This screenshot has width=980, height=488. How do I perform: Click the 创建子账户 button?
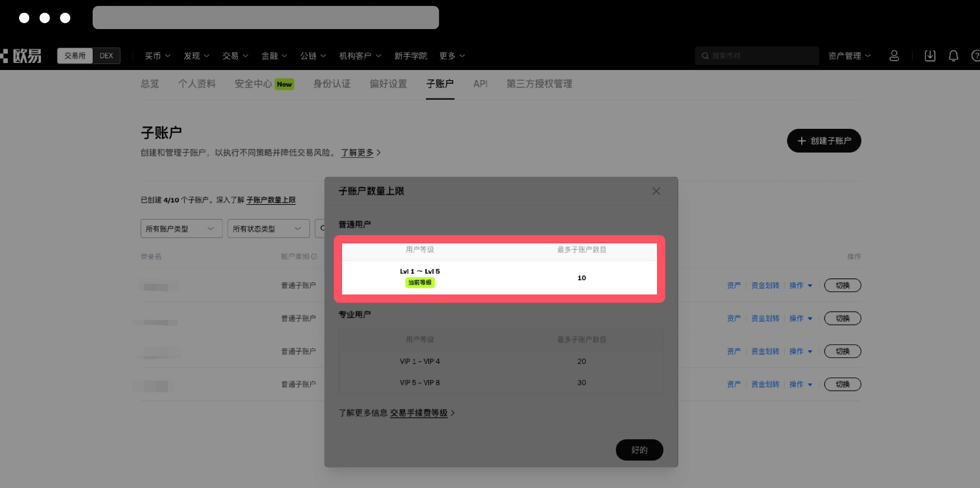(824, 141)
